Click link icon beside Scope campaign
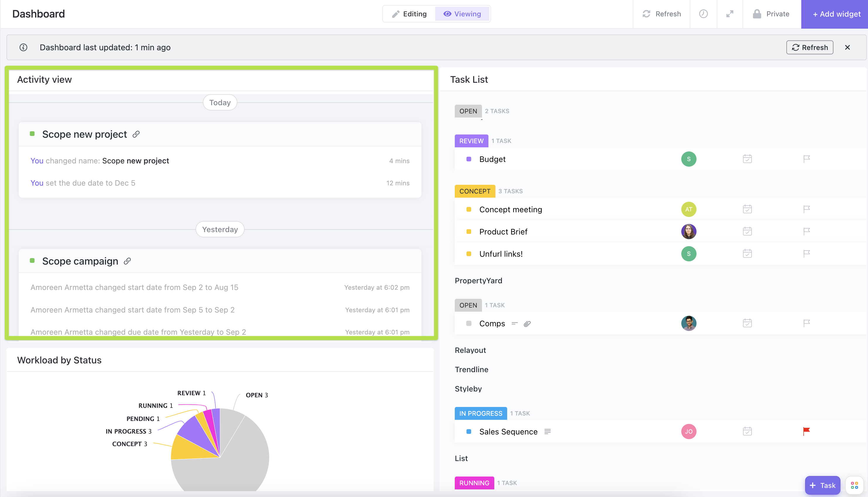 pos(127,261)
